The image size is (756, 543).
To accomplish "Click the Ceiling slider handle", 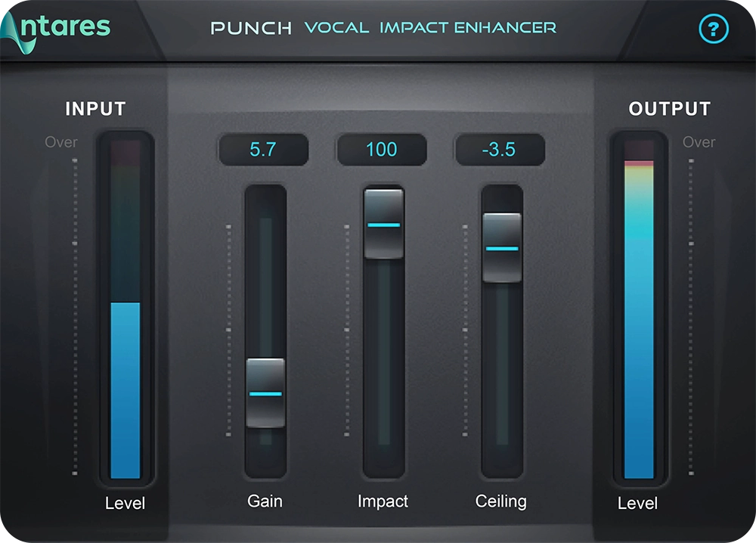I will coord(502,247).
